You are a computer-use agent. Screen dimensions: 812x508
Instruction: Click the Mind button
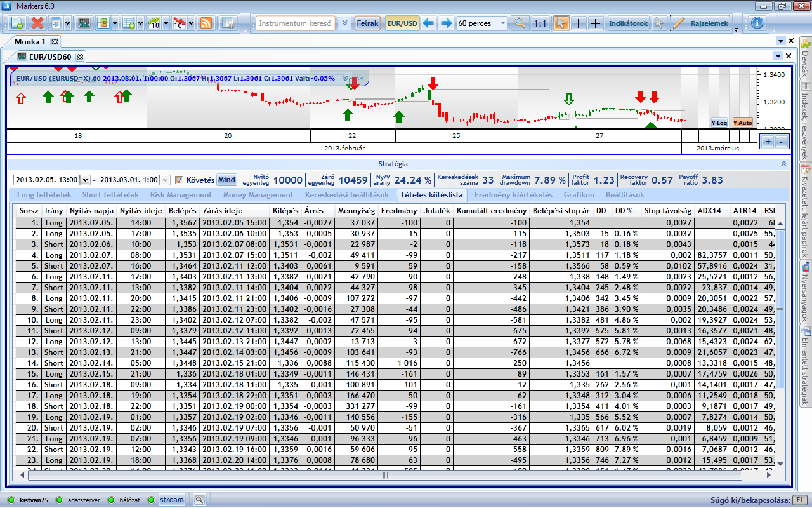pyautogui.click(x=226, y=180)
